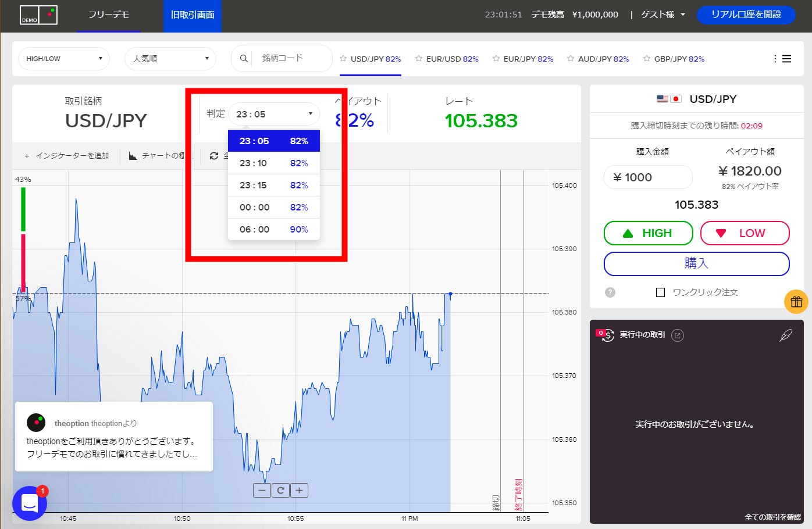Click the theoption avatar in message
This screenshot has height=529, width=812.
point(36,423)
